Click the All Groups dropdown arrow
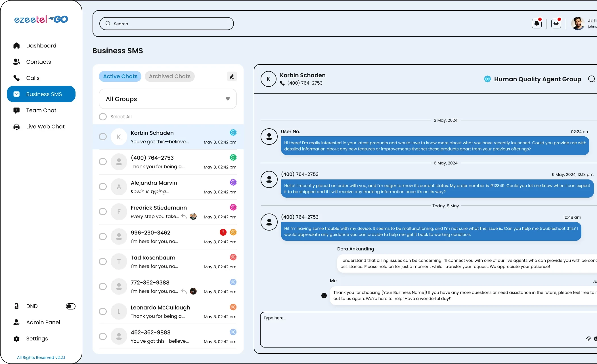This screenshot has height=364, width=597. [x=228, y=99]
